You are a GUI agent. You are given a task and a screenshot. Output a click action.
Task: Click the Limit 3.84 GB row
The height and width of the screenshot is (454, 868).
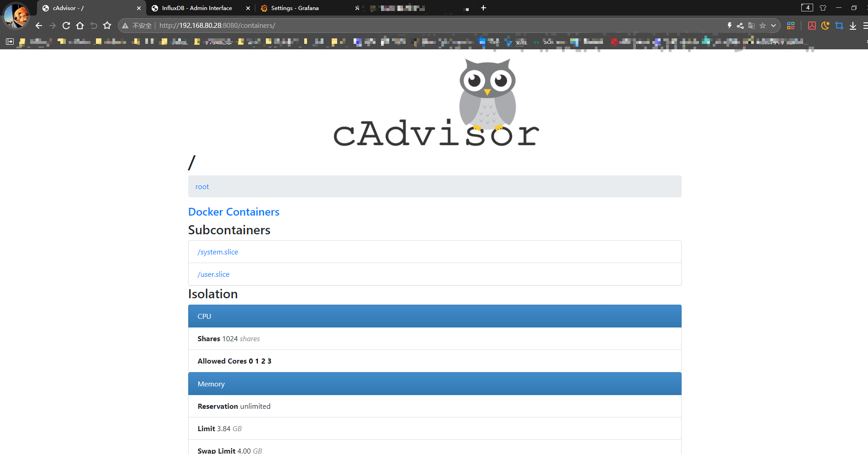[x=435, y=428]
